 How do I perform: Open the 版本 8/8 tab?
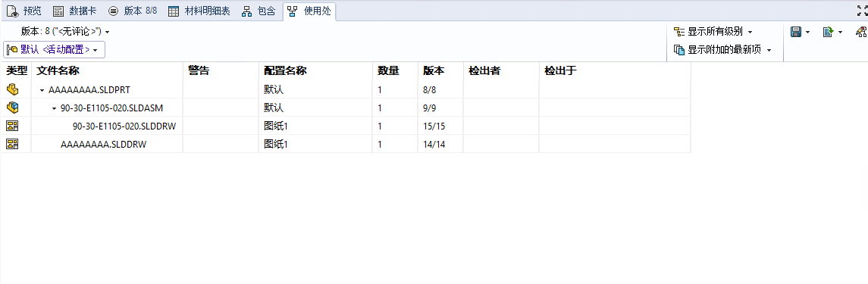tap(133, 11)
